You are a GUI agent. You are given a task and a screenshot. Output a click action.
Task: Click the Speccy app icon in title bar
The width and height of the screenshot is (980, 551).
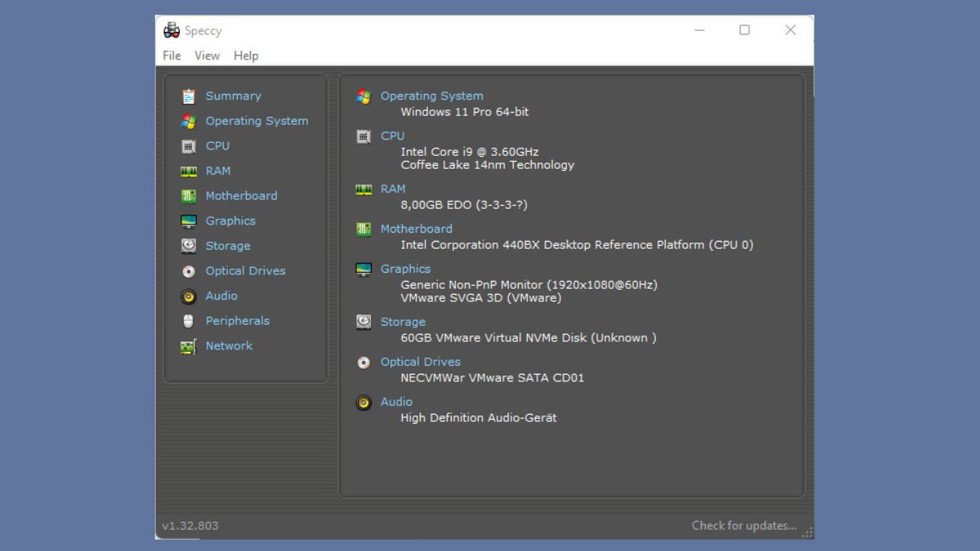click(171, 31)
